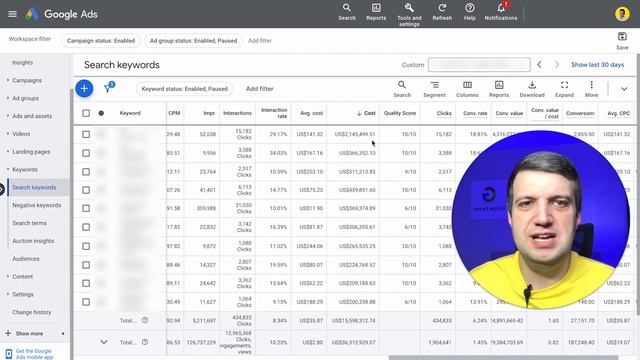The width and height of the screenshot is (640, 360).
Task: Open the custom date range field
Action: [x=479, y=64]
